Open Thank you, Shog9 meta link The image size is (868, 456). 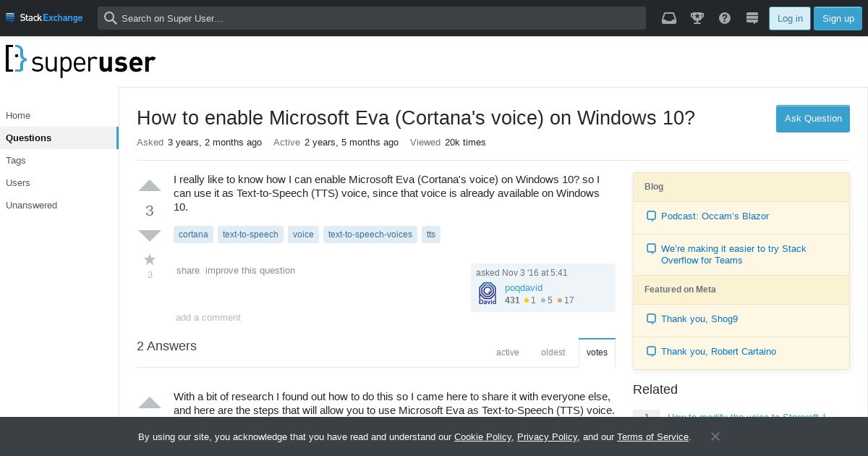pyautogui.click(x=699, y=319)
